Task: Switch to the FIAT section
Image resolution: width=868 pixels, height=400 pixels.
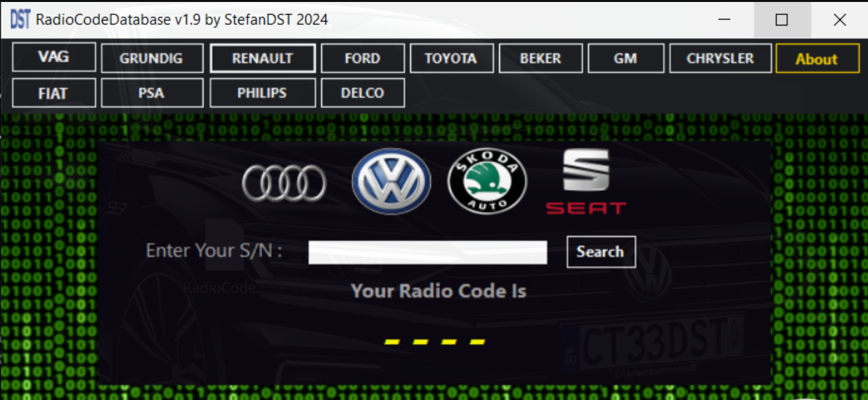Action: tap(53, 92)
